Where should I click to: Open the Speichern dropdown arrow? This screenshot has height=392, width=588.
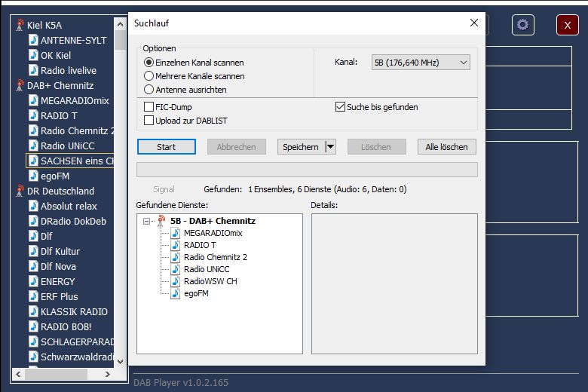tap(329, 147)
